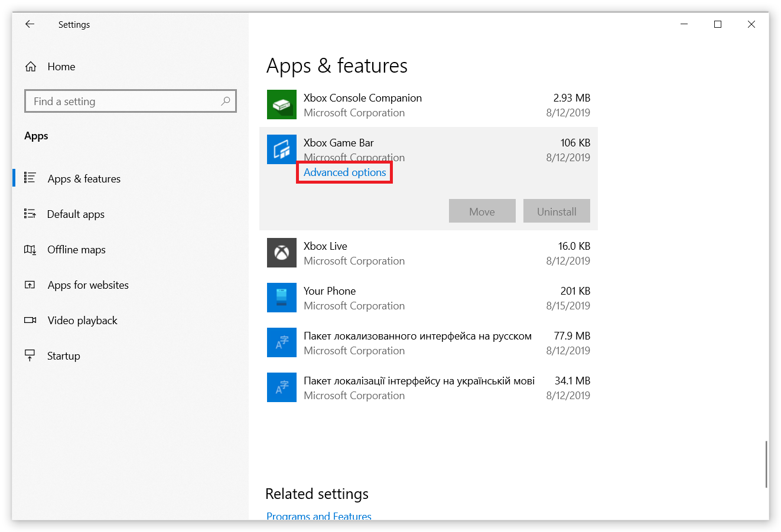
Task: Click the Apps & features page heading
Action: pyautogui.click(x=337, y=66)
